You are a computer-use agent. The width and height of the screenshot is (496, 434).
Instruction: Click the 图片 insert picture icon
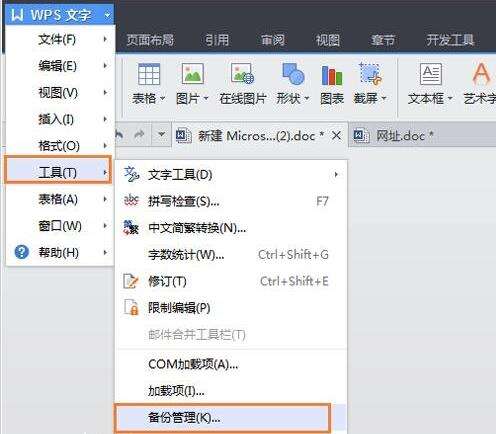[x=193, y=74]
